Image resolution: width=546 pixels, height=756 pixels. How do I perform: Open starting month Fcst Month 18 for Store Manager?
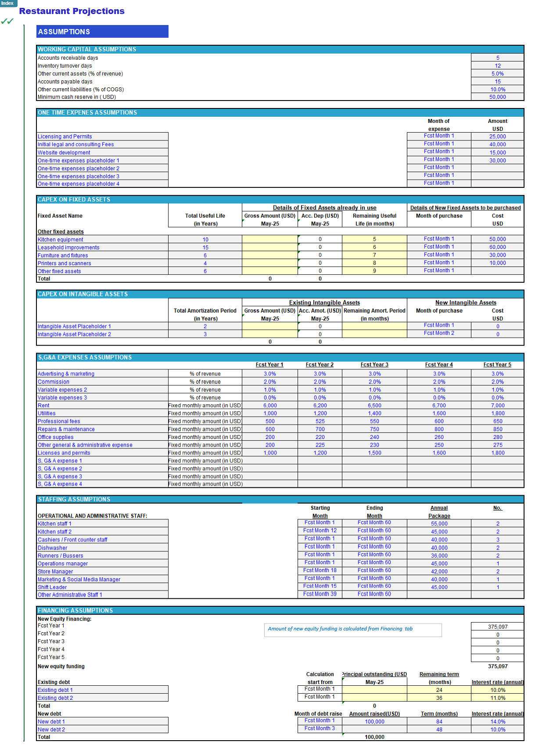(320, 571)
